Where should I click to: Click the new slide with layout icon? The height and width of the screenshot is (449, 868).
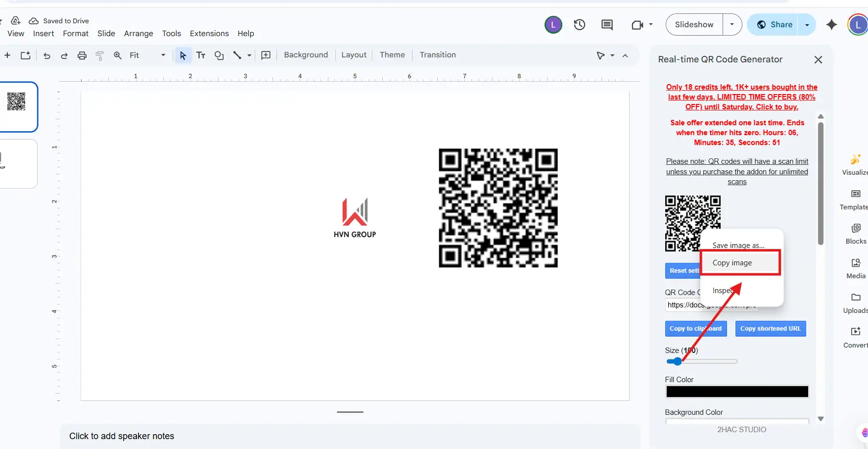pos(26,55)
